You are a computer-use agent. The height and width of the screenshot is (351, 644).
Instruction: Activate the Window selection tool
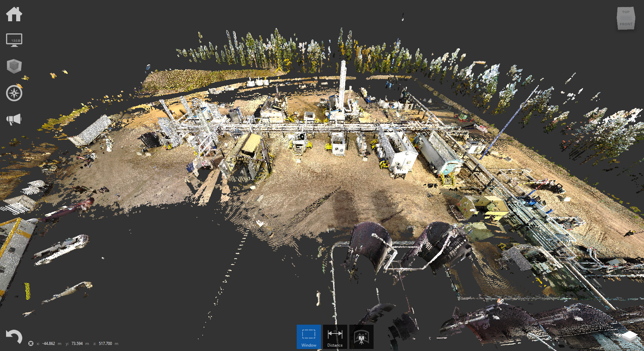pos(309,337)
